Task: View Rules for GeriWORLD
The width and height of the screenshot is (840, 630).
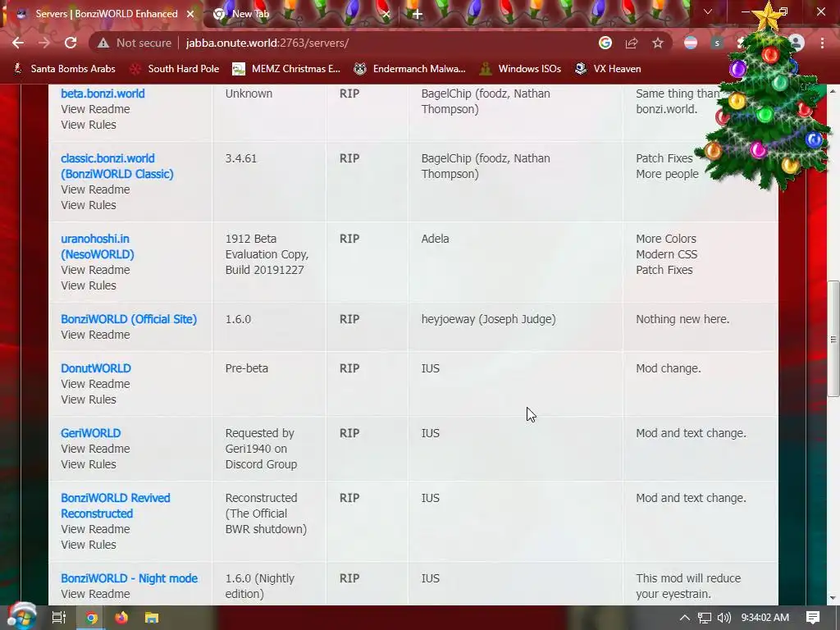Action: [x=89, y=464]
